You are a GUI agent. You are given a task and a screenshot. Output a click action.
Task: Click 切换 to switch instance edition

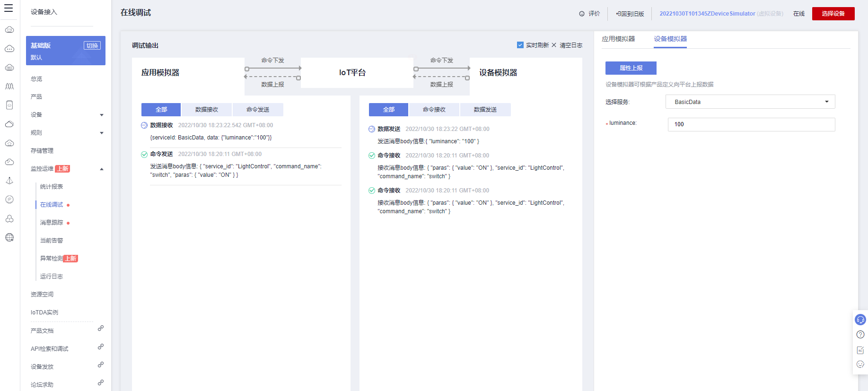click(x=92, y=45)
